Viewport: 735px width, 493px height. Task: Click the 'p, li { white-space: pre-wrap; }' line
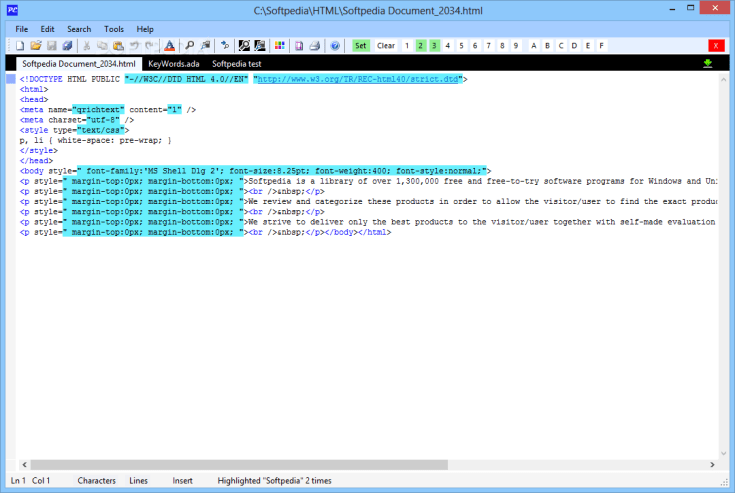96,140
